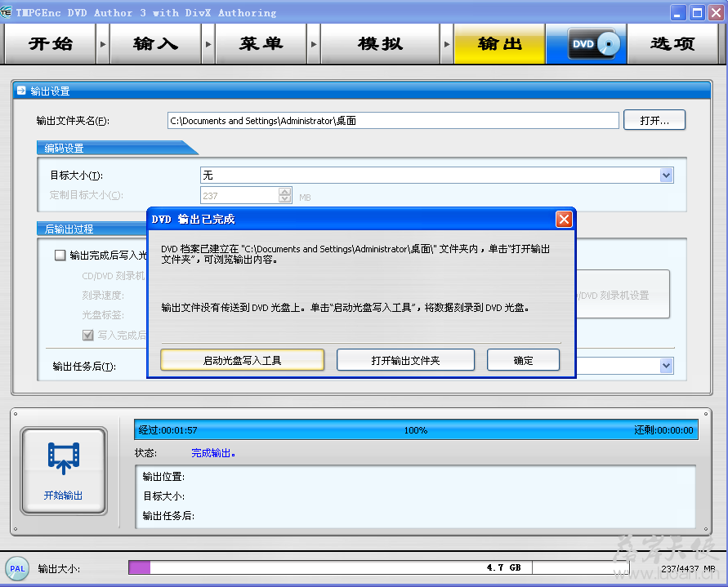Click the PAL format badge icon
728x587 pixels.
tap(18, 568)
